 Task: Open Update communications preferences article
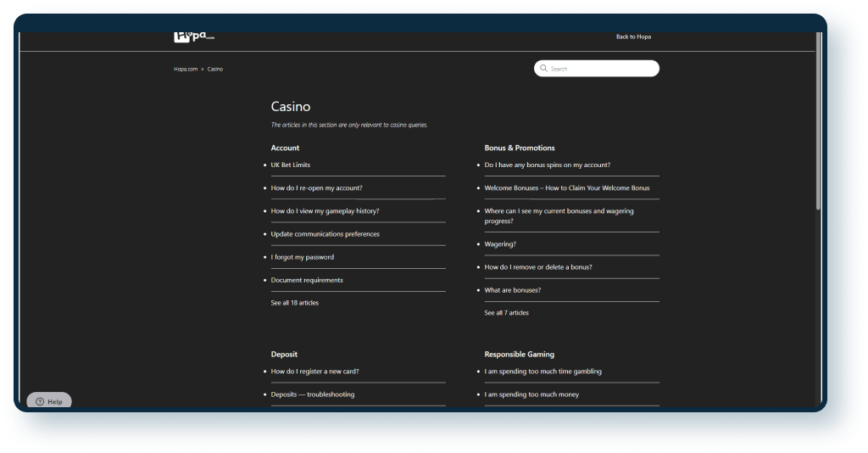click(325, 233)
